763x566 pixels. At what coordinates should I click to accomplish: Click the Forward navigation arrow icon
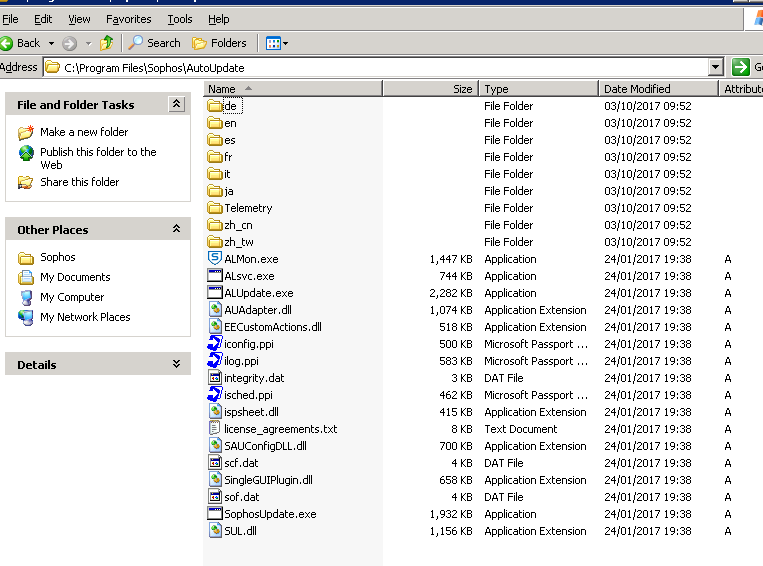coord(70,43)
